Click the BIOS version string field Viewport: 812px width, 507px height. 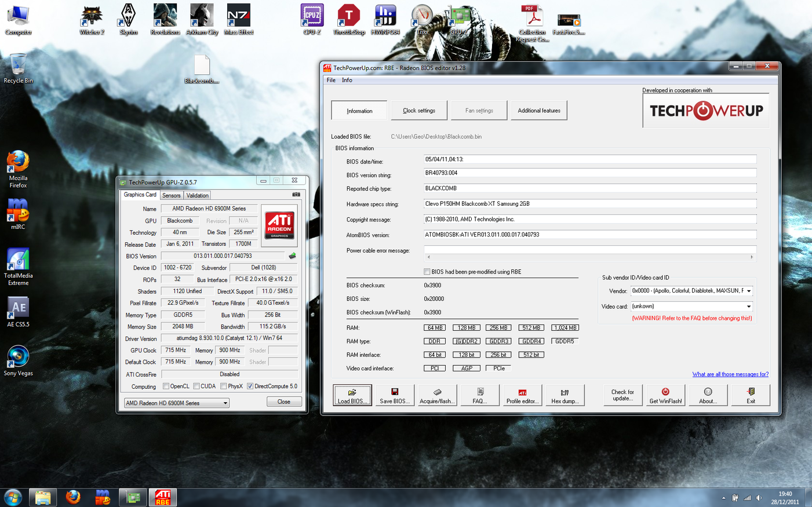coord(590,173)
